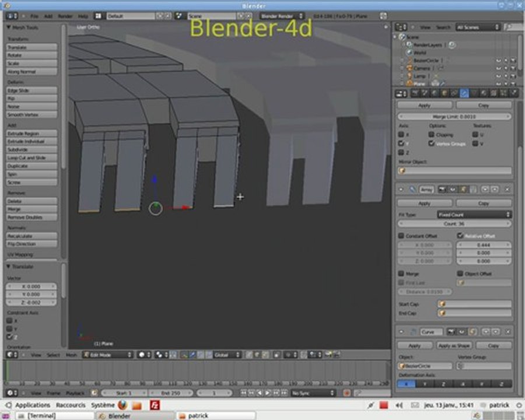Uncheck the Y axis in Mirror modifier

401,143
